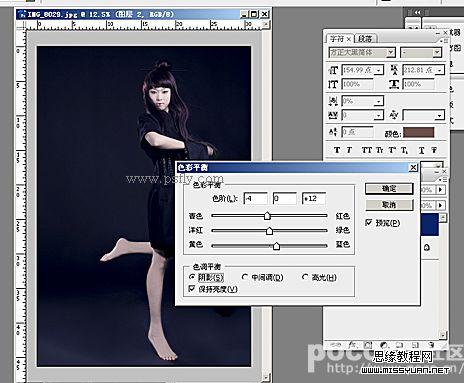Click the magenta-green slider handle
464x383 pixels.
coord(269,230)
